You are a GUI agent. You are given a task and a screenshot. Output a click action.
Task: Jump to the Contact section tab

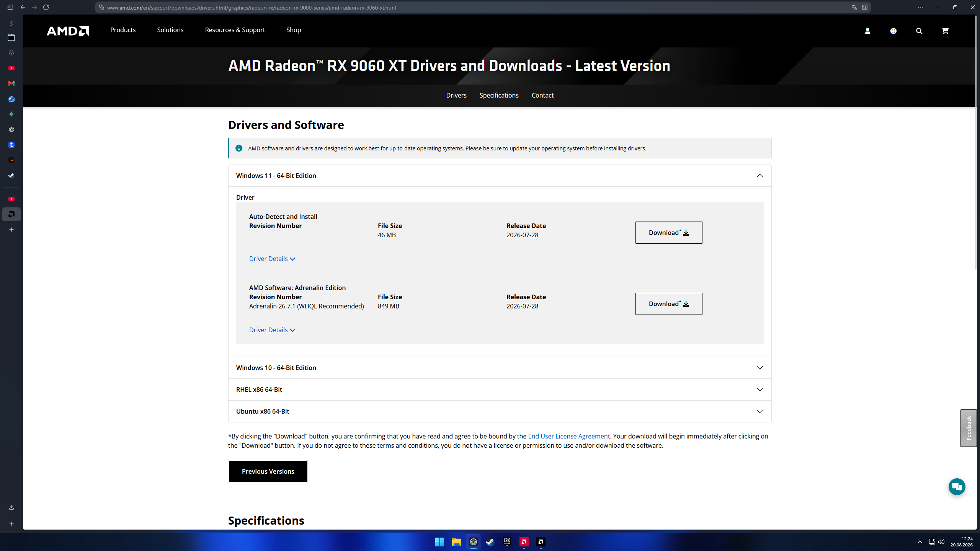542,95
